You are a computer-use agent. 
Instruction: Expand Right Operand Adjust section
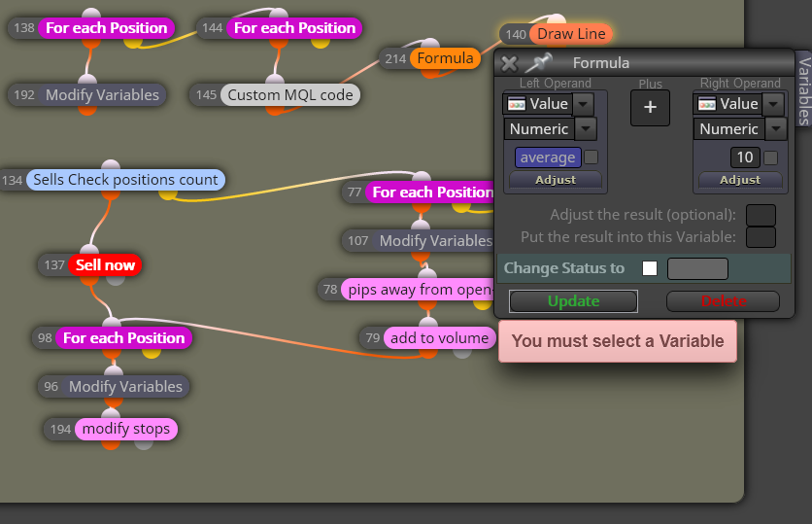tap(740, 180)
